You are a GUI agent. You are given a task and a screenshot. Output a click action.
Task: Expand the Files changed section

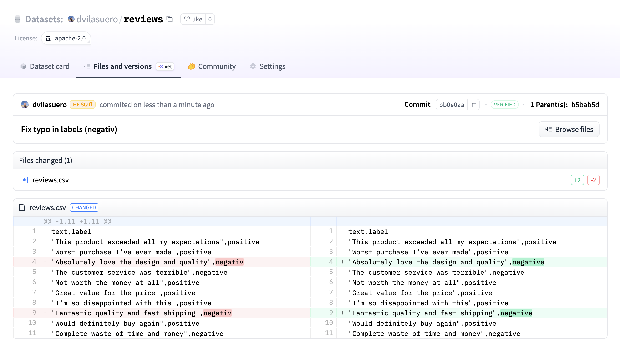(46, 160)
